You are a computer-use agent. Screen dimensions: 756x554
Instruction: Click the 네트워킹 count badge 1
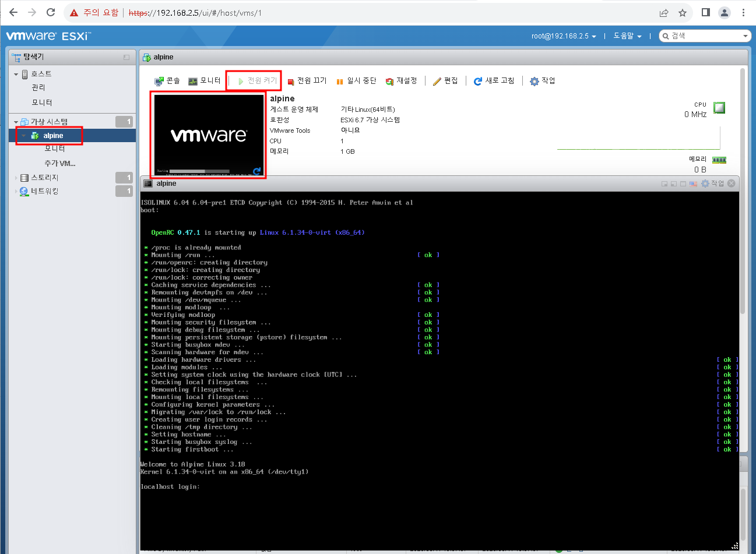click(124, 191)
